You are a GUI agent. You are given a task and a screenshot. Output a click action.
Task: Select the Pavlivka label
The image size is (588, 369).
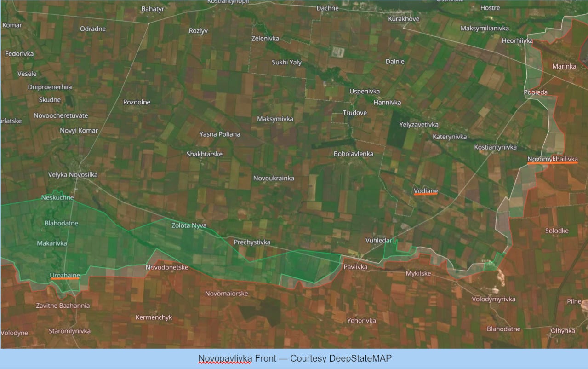[355, 267]
